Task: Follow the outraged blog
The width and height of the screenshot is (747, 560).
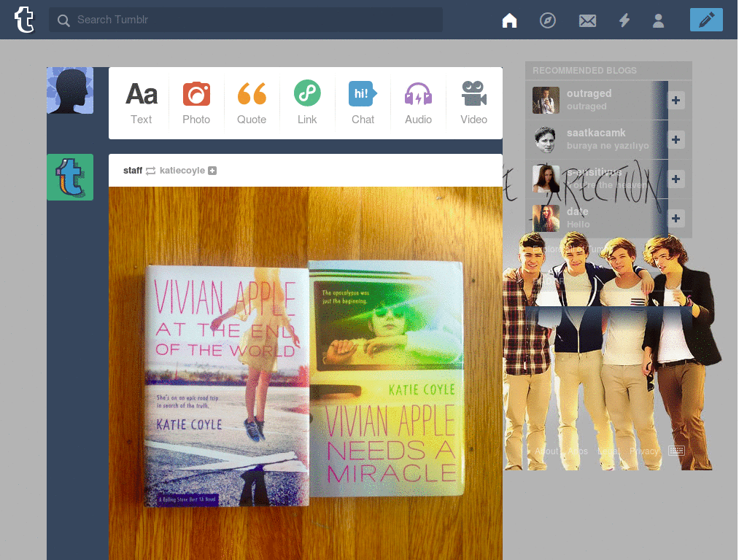Action: (676, 100)
